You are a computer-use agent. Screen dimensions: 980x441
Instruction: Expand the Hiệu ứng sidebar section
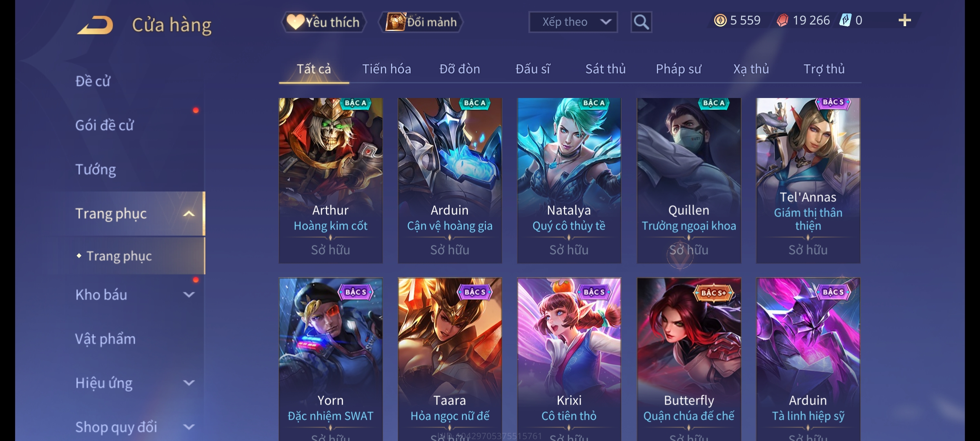pyautogui.click(x=189, y=383)
